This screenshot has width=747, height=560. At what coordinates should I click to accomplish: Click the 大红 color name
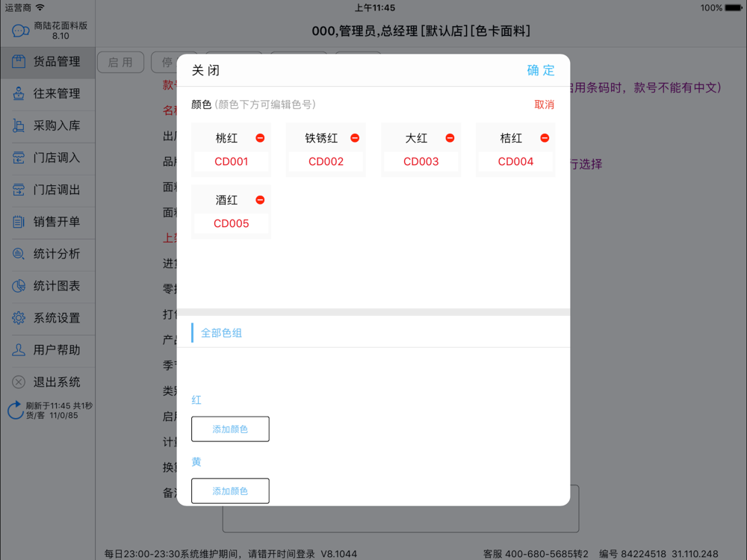coord(416,138)
